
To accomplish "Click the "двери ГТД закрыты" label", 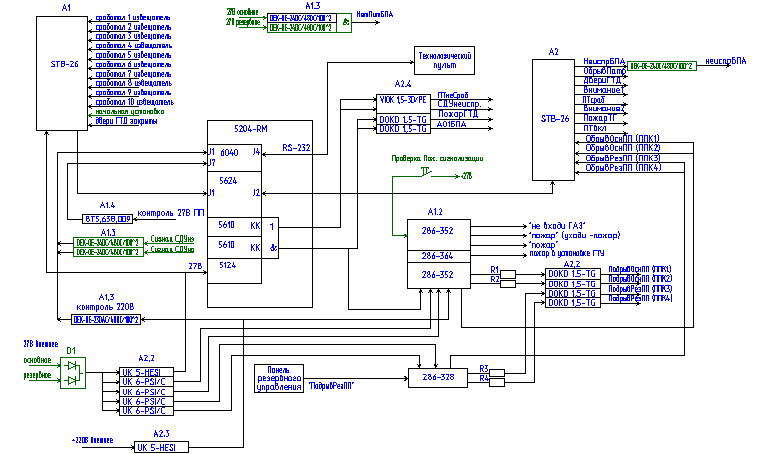I will click(x=126, y=121).
